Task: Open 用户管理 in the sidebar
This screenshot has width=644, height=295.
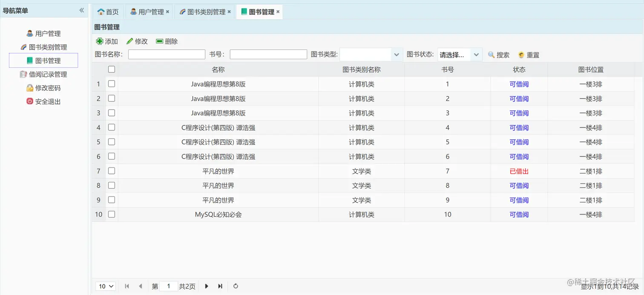Action: click(43, 33)
